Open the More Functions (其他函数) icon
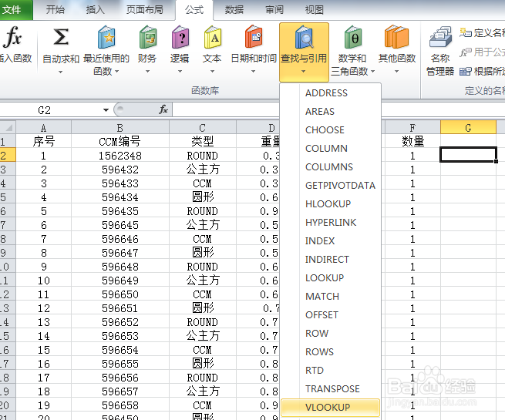The height and width of the screenshot is (420, 505). 397,37
